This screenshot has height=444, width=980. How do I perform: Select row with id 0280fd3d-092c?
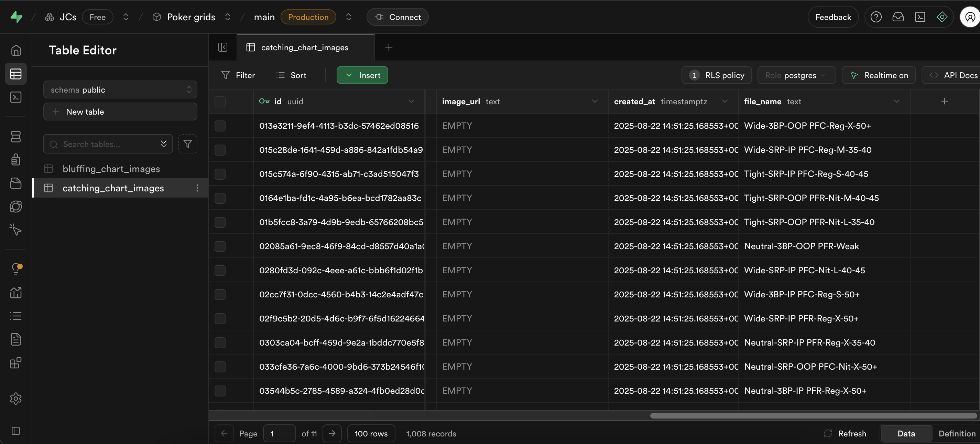pyautogui.click(x=220, y=271)
